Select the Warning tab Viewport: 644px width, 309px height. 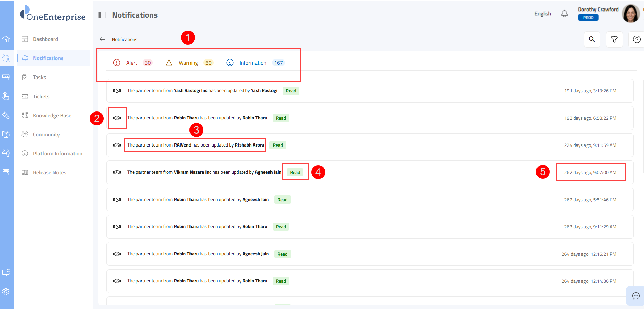coord(189,63)
